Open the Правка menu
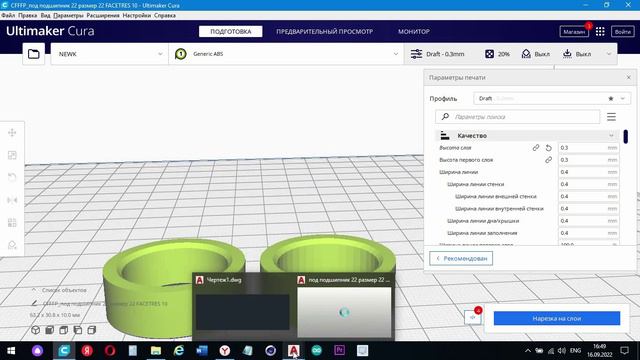 [x=27, y=16]
